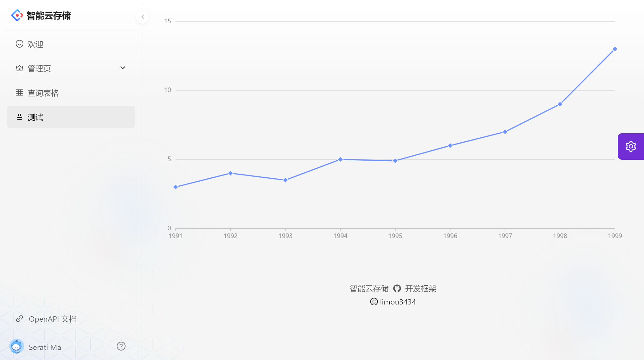Click the GitHub icon in the footer

point(397,288)
